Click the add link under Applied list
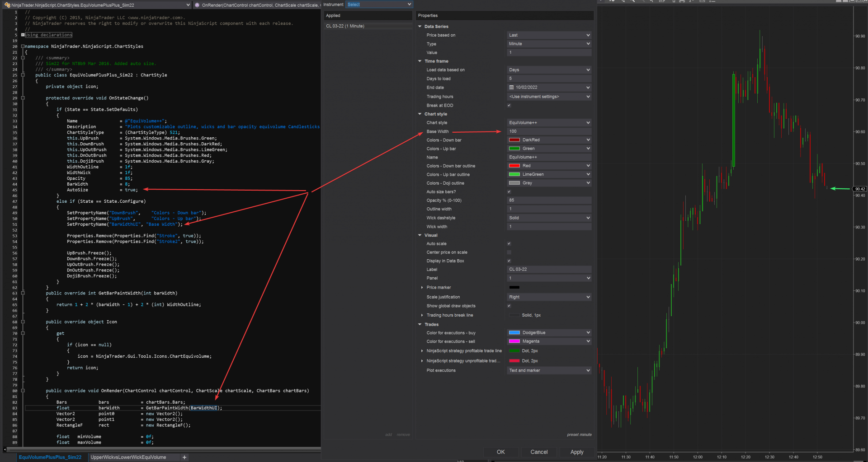The height and width of the screenshot is (462, 868). point(389,435)
